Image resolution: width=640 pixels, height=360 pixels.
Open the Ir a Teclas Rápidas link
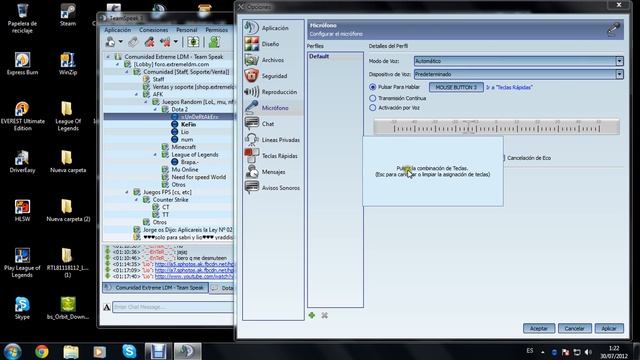coord(509,87)
